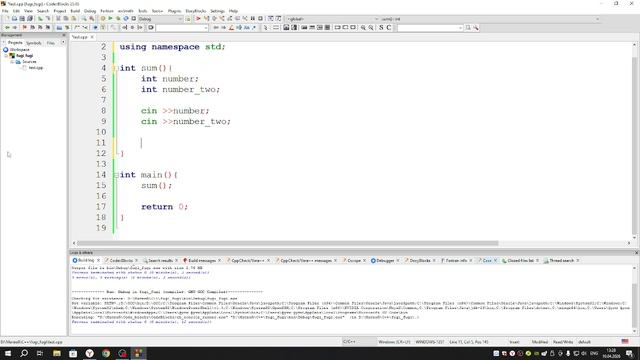The width and height of the screenshot is (640, 360).
Task: Toggle bookmark with red flag icon
Action: [24, 28]
